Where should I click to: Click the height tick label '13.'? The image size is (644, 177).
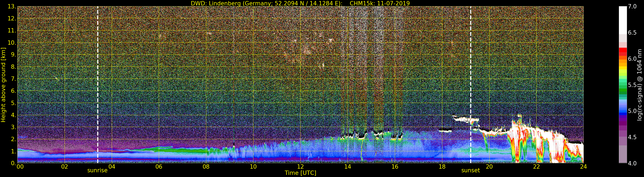12,6
